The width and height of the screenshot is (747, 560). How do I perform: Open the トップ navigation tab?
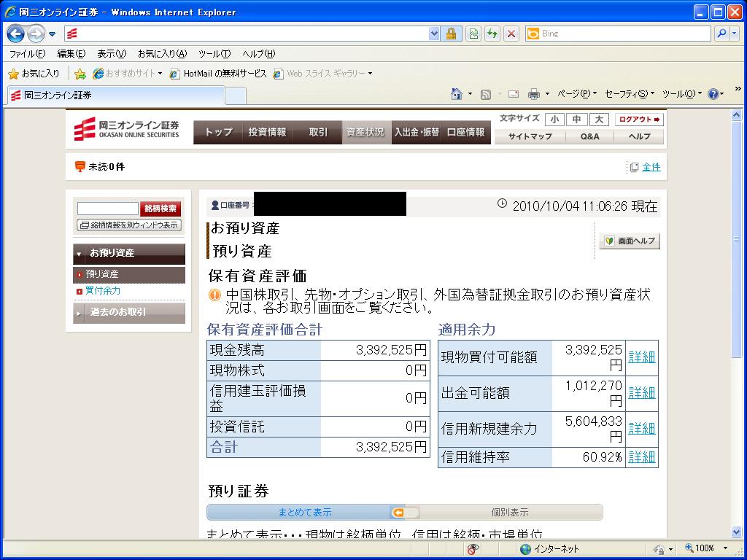click(218, 133)
